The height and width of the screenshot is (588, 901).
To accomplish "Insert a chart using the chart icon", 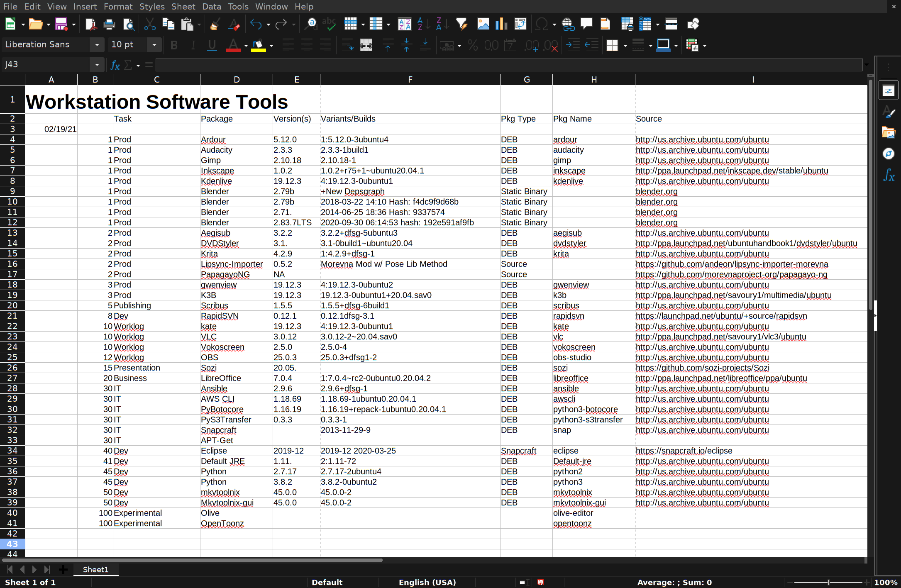I will click(501, 24).
